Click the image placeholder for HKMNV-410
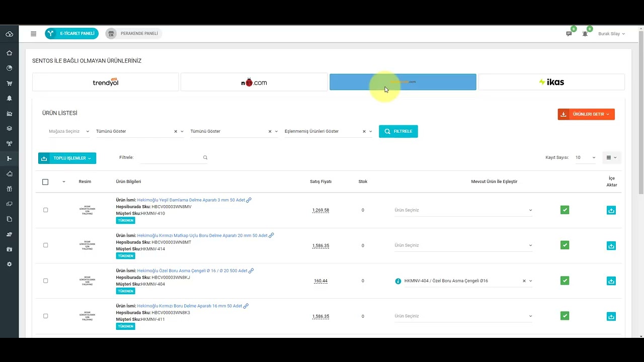The width and height of the screenshot is (644, 362). [87, 211]
